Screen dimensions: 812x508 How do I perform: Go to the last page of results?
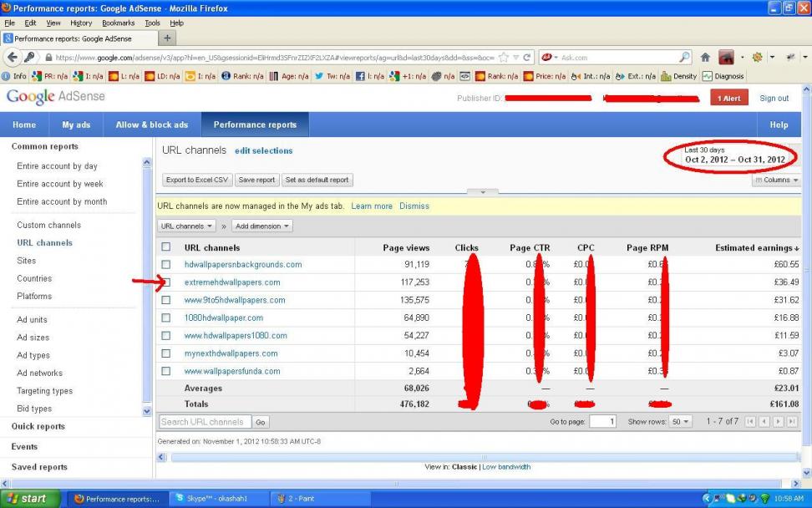[792, 421]
